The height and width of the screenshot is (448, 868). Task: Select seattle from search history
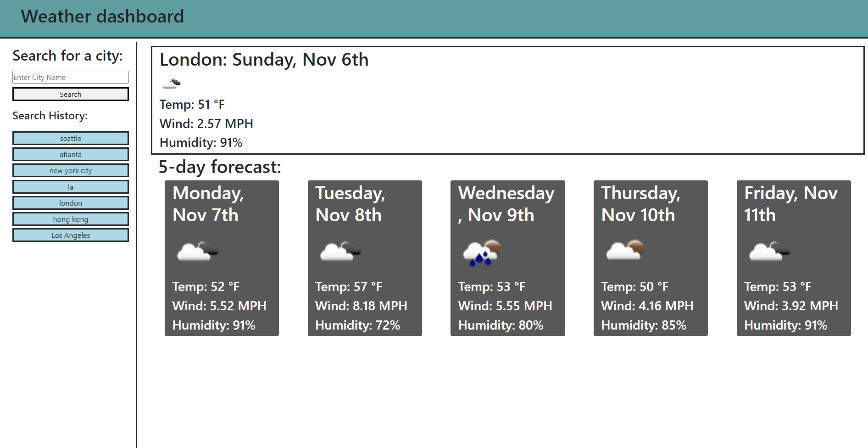[71, 138]
